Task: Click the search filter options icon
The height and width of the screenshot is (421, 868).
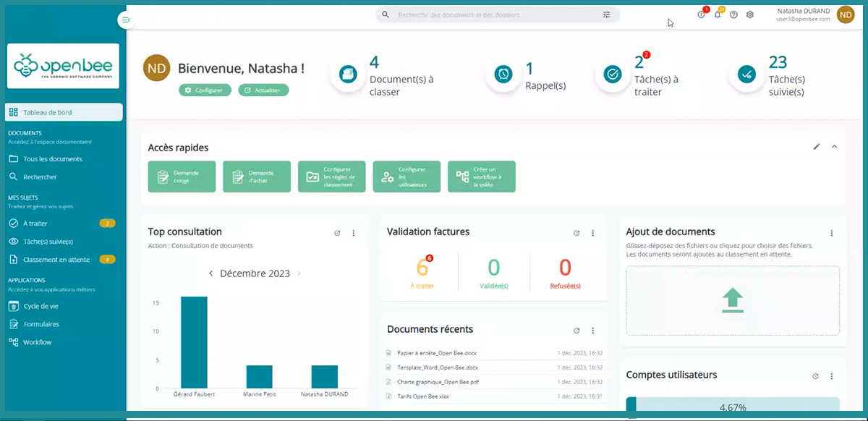Action: pos(606,14)
